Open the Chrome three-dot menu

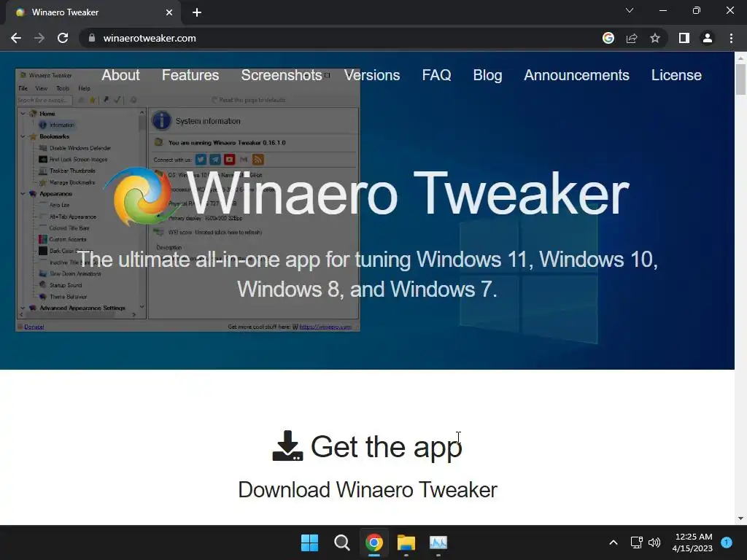pyautogui.click(x=731, y=38)
